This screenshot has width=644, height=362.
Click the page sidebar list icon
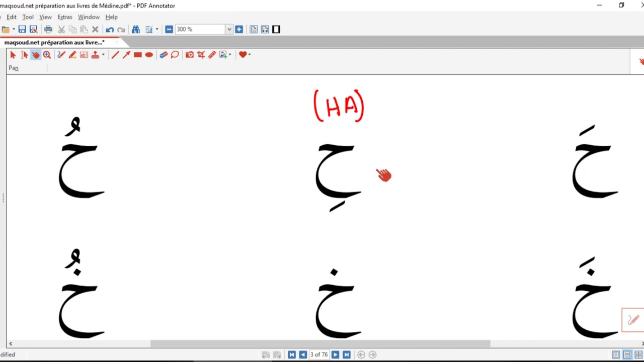149,29
